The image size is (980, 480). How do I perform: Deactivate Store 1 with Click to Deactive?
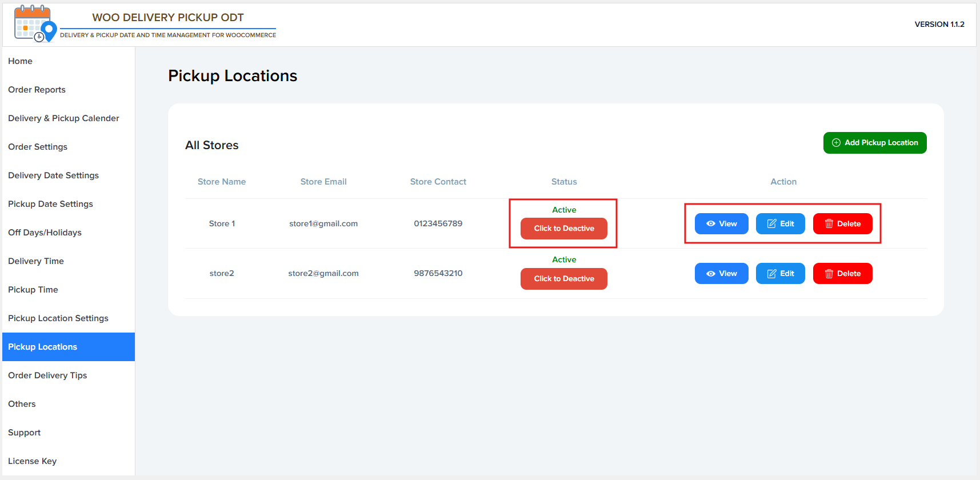point(563,229)
